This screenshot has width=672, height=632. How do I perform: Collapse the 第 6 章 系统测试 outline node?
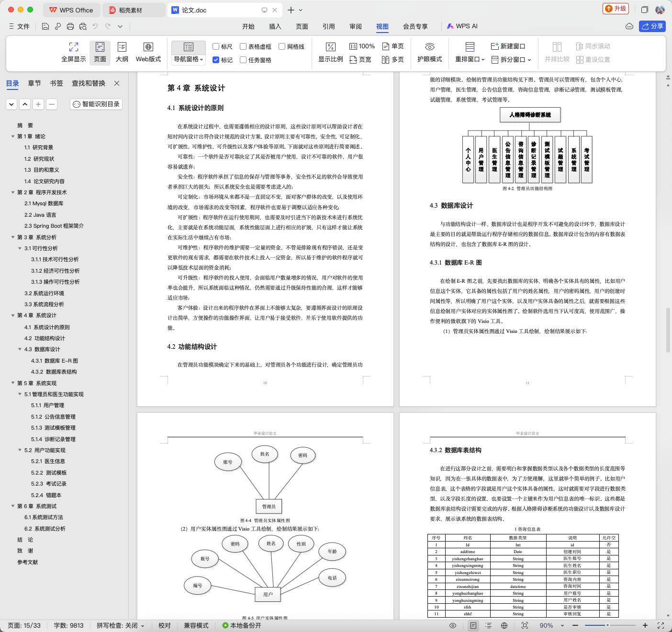coord(13,506)
